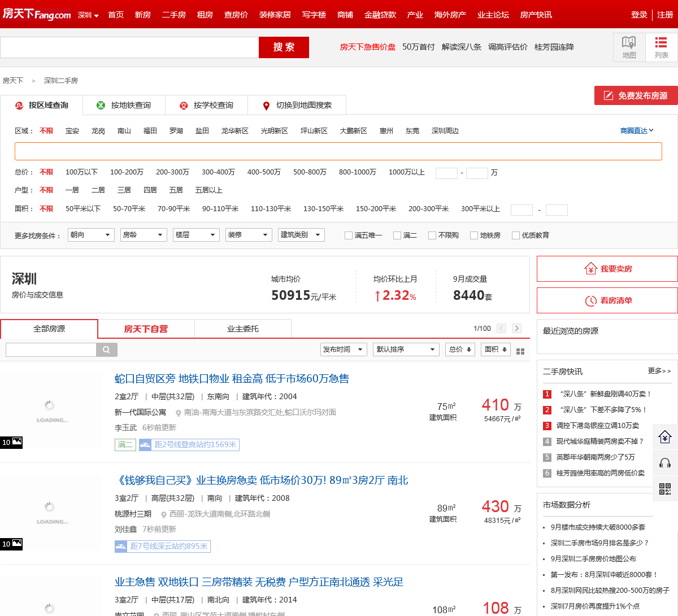Click subway tag 距7号线深云站约895米

[162, 547]
